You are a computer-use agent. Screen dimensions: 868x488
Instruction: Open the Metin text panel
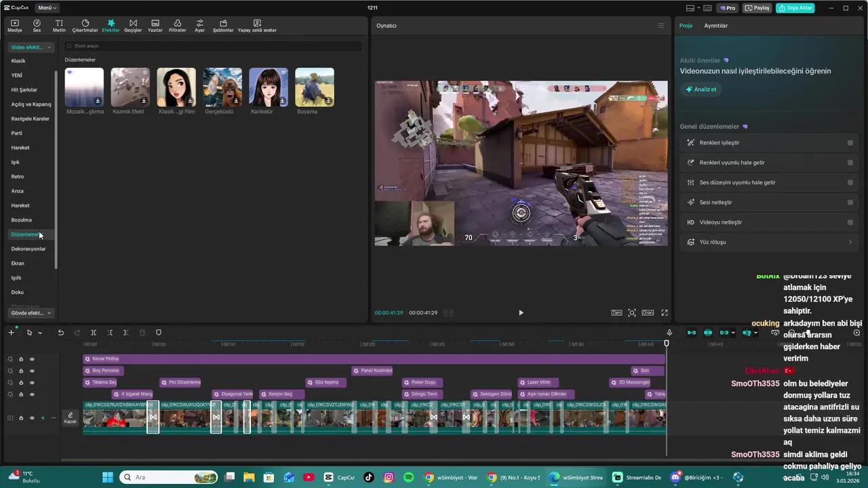(x=59, y=26)
